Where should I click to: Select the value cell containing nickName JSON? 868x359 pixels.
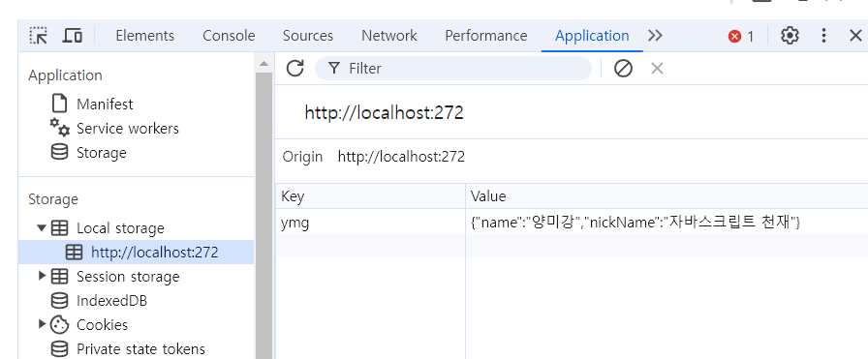(666, 223)
